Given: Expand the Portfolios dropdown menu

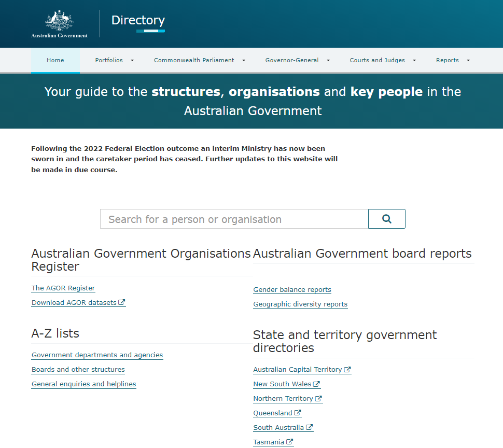Looking at the screenshot, I should click(132, 61).
